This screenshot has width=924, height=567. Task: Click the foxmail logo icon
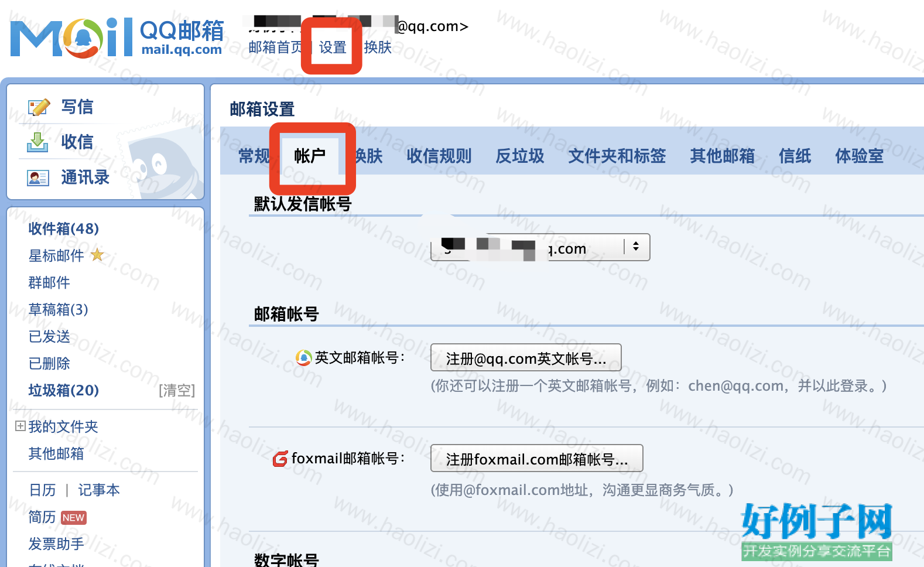280,459
